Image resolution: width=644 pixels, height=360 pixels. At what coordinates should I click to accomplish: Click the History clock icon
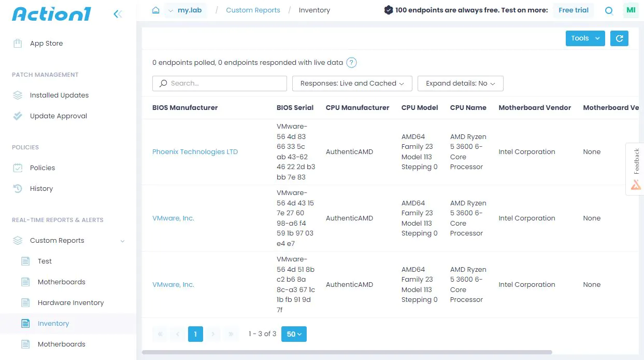click(x=18, y=188)
